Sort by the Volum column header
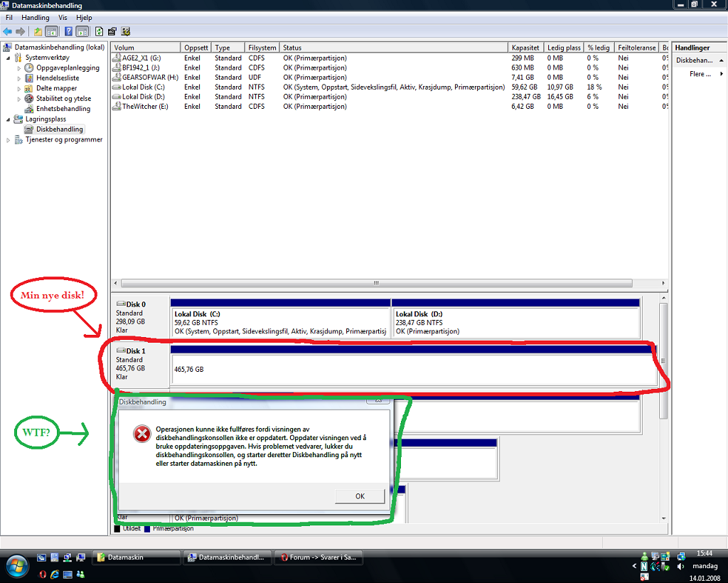This screenshot has width=728, height=583. (x=146, y=48)
